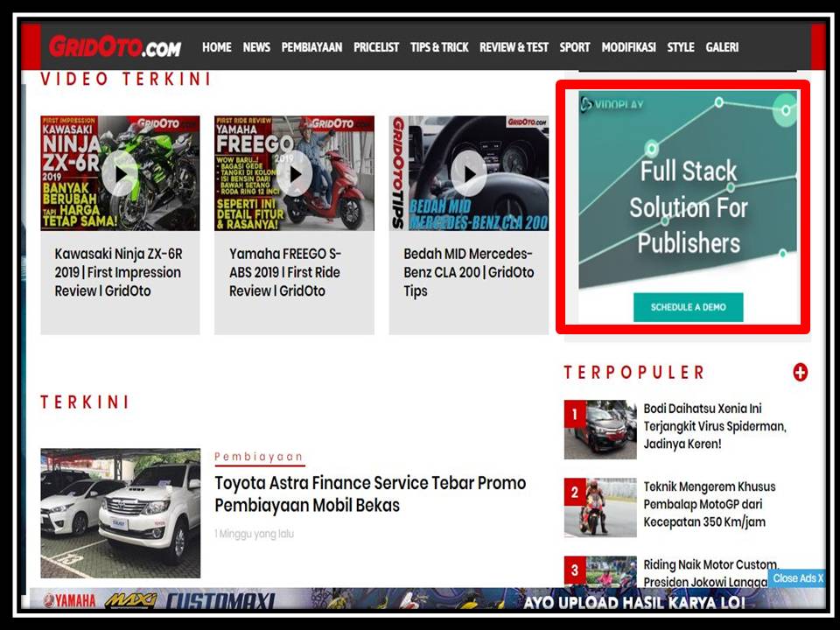Open the MODIFIKASI menu item

[x=628, y=47]
